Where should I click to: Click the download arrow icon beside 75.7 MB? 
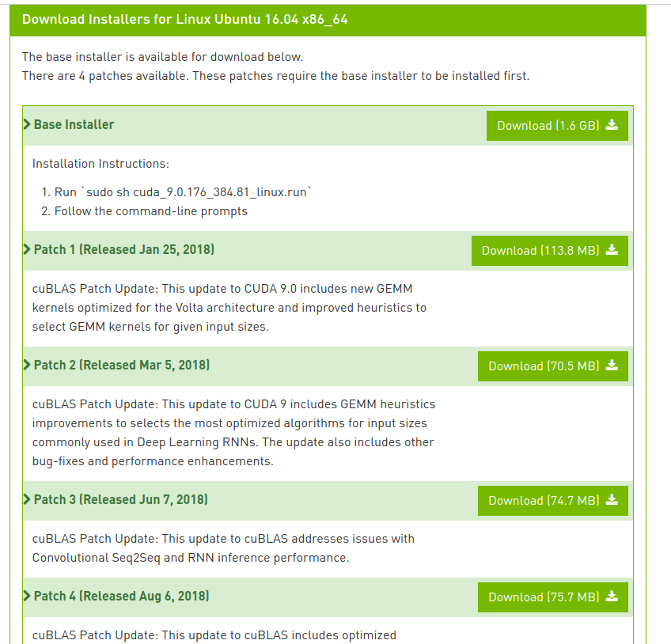click(x=612, y=597)
